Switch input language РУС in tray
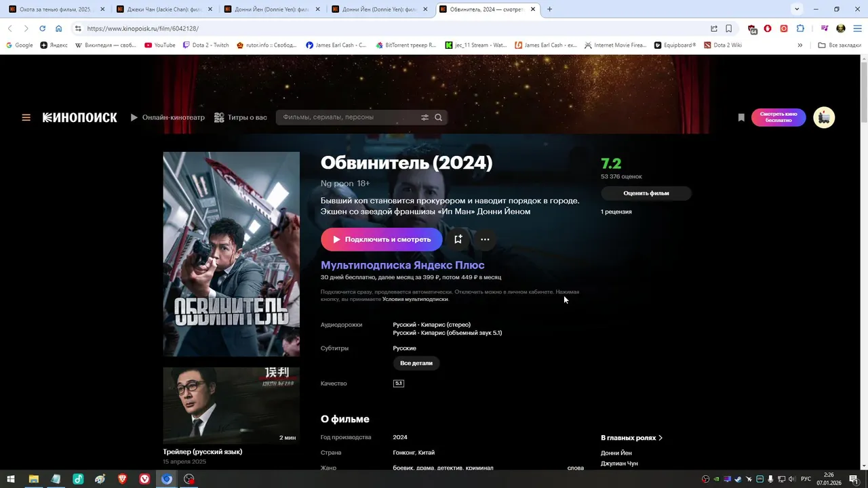The width and height of the screenshot is (868, 488). pos(806,479)
